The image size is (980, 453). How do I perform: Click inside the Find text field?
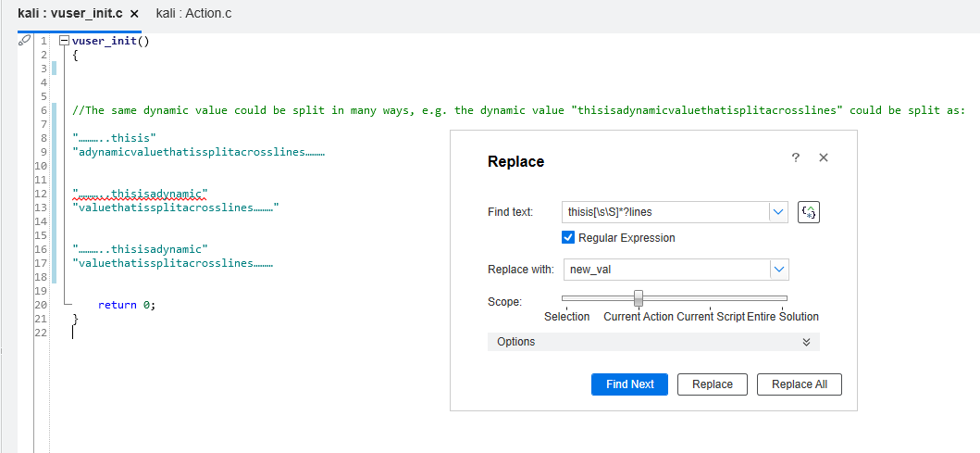(x=665, y=212)
